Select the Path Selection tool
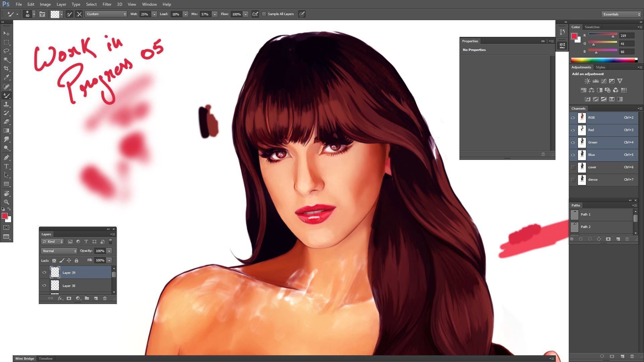 coord(6,175)
